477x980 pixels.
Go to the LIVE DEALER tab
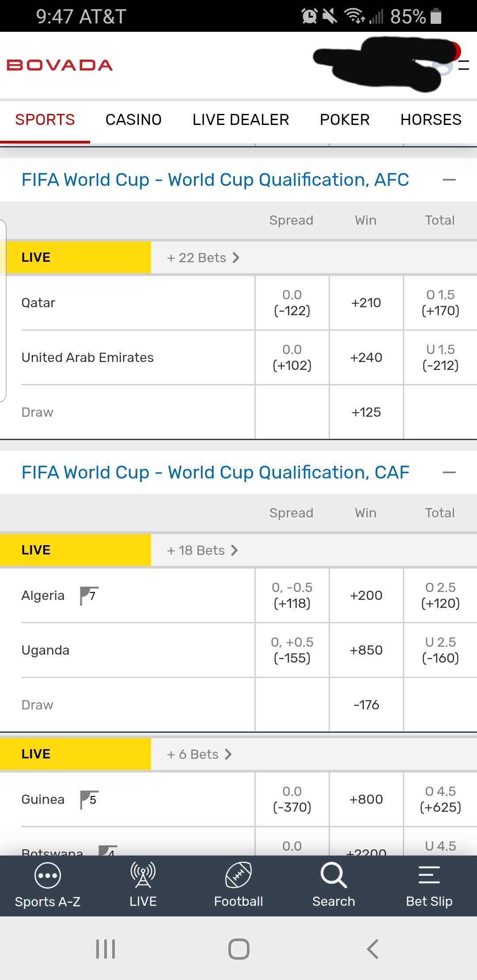pyautogui.click(x=241, y=120)
